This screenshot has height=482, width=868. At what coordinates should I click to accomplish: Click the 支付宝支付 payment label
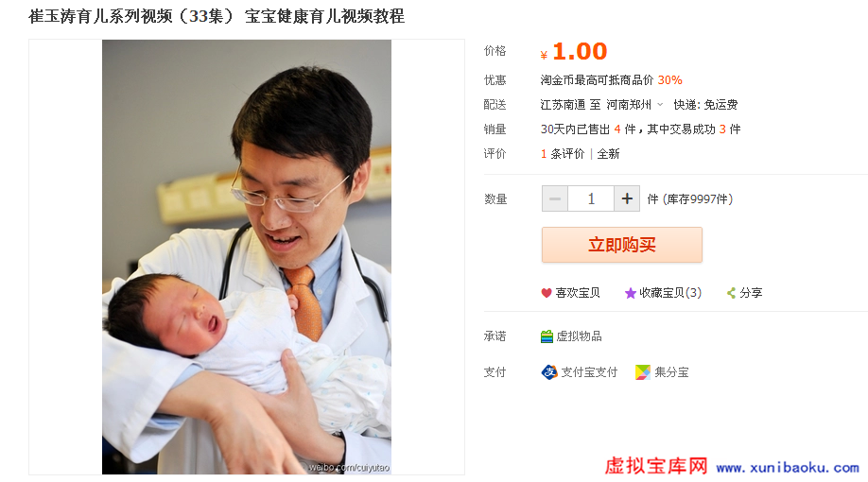(589, 372)
